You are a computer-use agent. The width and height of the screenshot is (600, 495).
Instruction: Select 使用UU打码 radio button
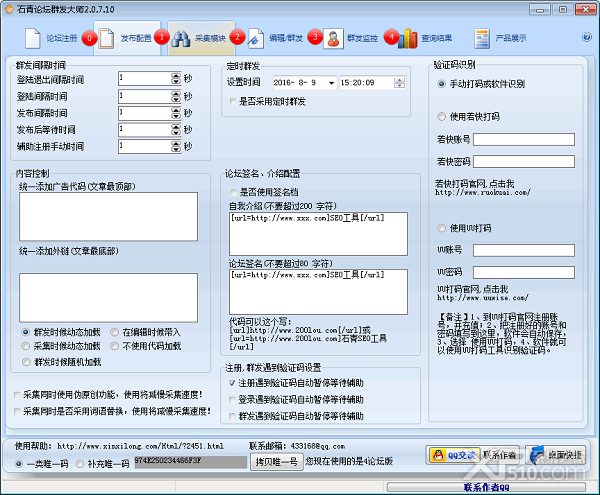pos(442,228)
